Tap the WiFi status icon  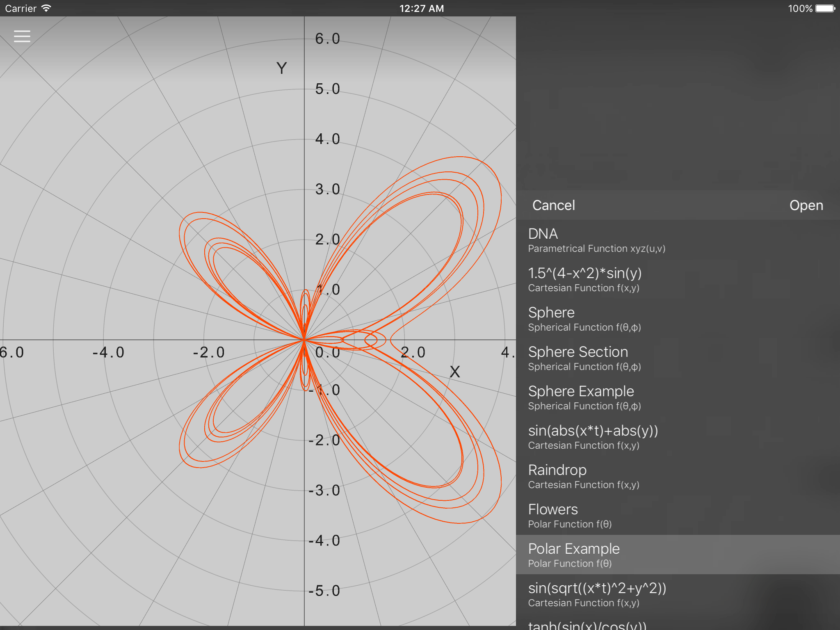[46, 8]
